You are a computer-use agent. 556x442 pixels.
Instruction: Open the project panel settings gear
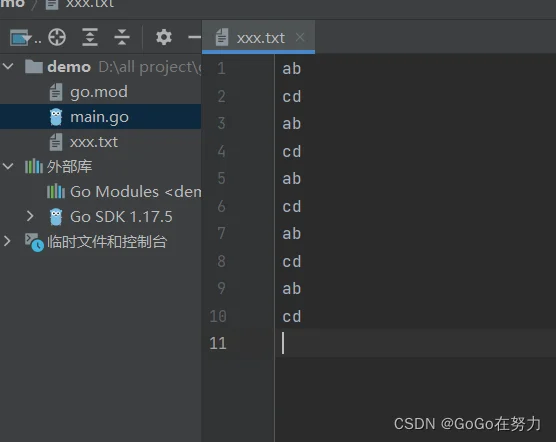[x=164, y=37]
